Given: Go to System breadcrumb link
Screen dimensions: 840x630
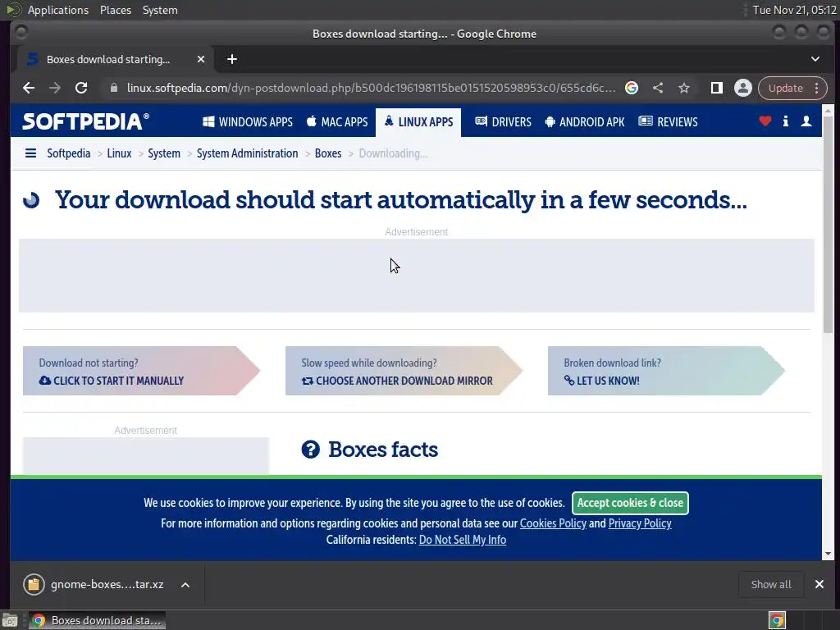Looking at the screenshot, I should (x=164, y=153).
